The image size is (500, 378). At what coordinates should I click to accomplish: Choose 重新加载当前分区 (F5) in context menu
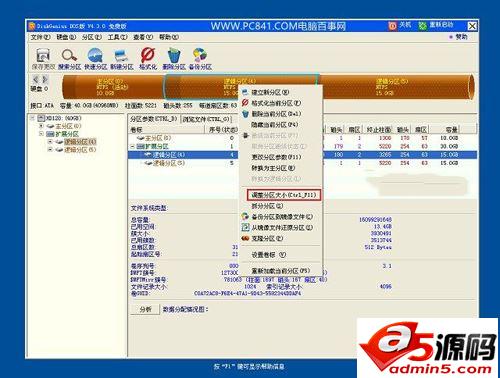pos(281,271)
